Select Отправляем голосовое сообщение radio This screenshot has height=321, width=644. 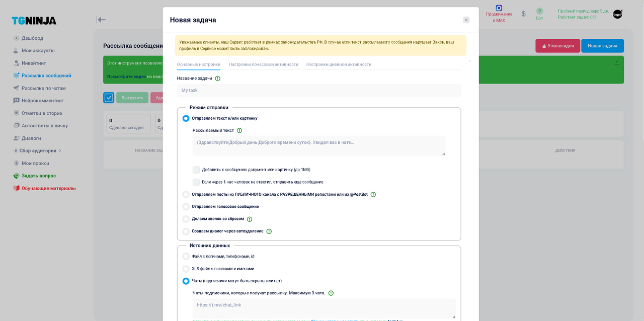pos(186,207)
